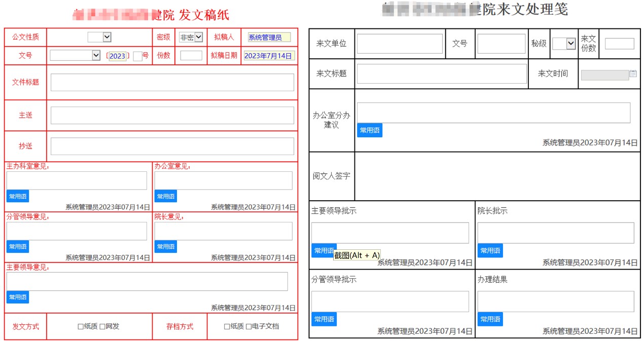Click 常用语 button under 主要领导批示
This screenshot has width=644, height=343.
tap(324, 250)
